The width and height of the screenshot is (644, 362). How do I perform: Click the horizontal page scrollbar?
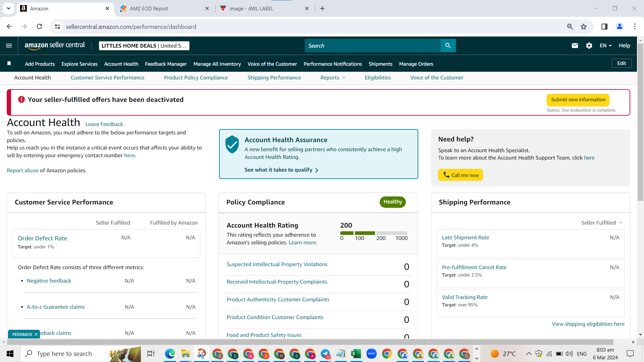click(x=310, y=342)
